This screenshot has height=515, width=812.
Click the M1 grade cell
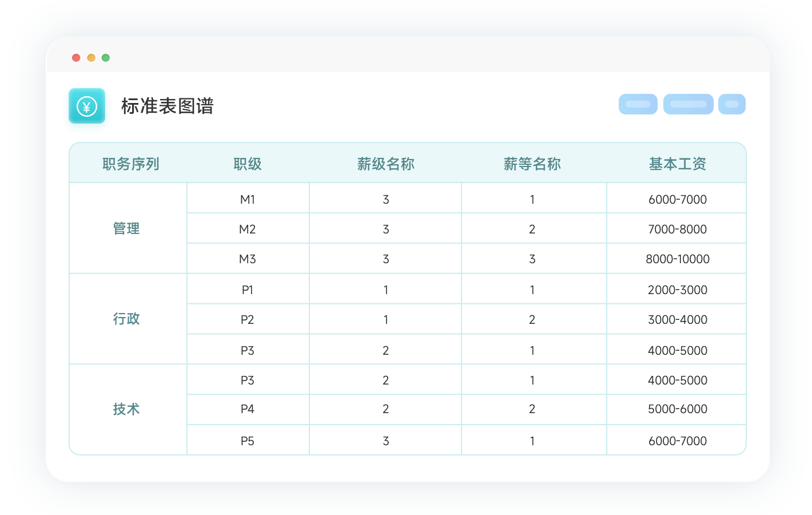click(248, 200)
